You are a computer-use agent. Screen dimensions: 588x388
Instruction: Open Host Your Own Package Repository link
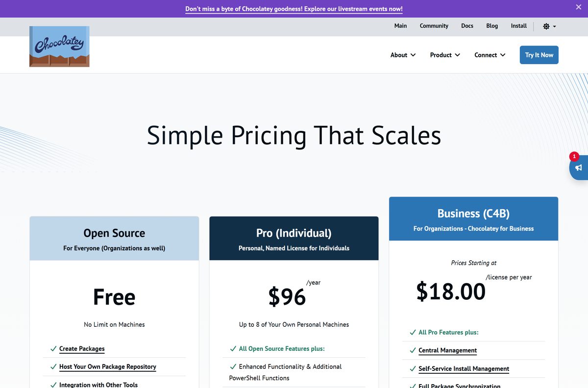tap(108, 366)
